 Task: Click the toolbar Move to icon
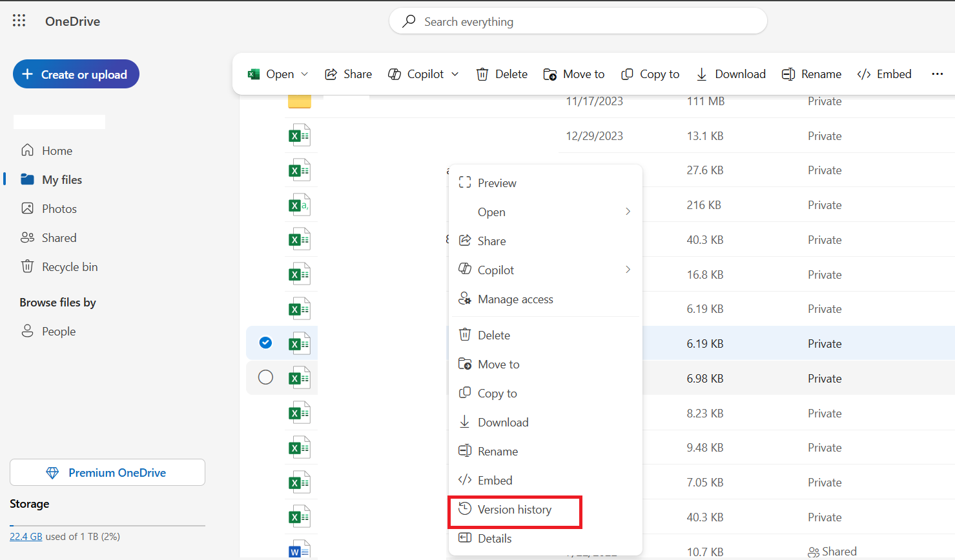550,74
